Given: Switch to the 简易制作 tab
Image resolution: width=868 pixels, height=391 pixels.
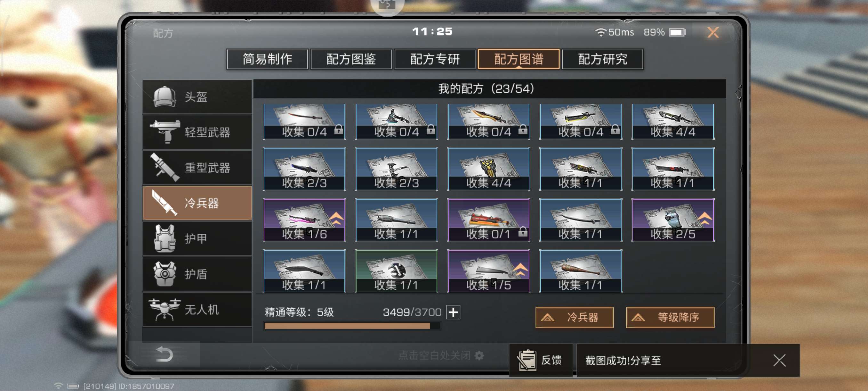Looking at the screenshot, I should pyautogui.click(x=267, y=59).
